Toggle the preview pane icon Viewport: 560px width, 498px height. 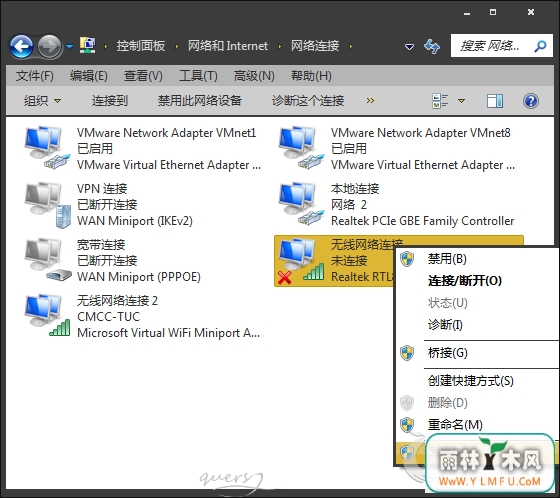pyautogui.click(x=495, y=101)
